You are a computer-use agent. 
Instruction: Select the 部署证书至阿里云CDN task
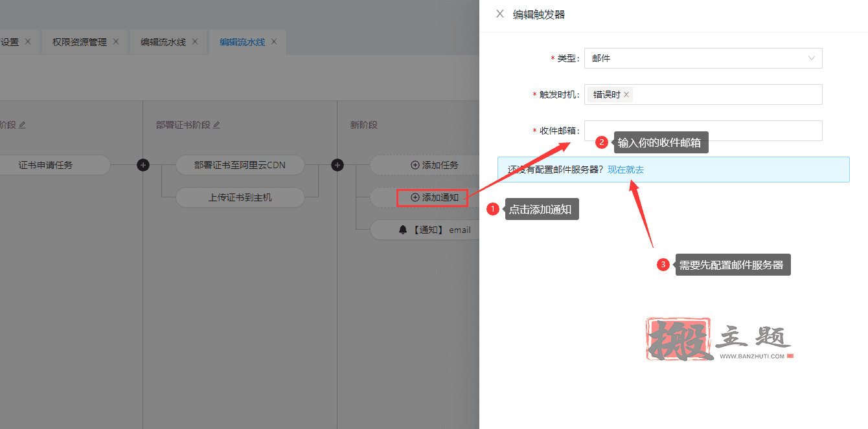tap(240, 165)
